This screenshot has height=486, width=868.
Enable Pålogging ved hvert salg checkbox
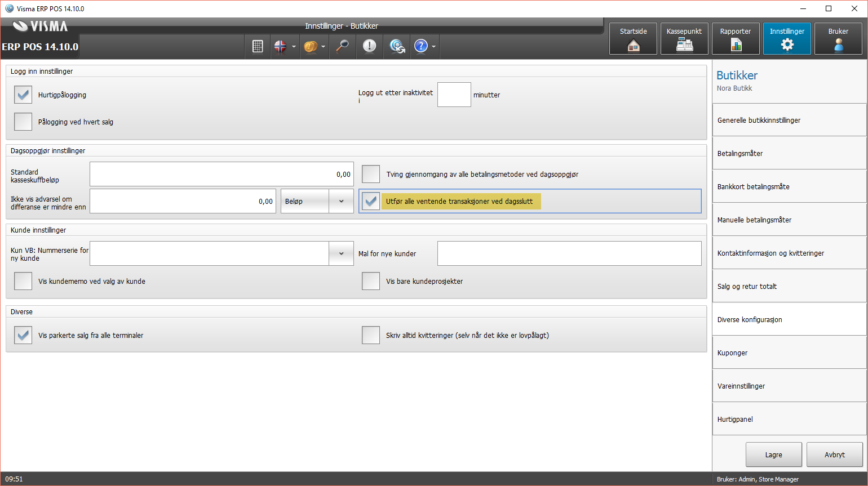click(x=23, y=122)
